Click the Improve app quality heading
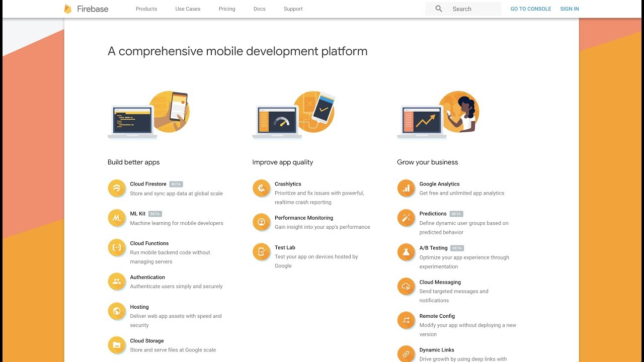This screenshot has width=644, height=362. 283,162
